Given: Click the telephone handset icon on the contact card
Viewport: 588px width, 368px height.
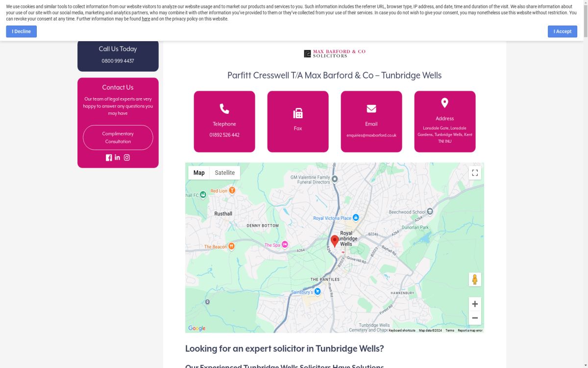Looking at the screenshot, I should [224, 108].
